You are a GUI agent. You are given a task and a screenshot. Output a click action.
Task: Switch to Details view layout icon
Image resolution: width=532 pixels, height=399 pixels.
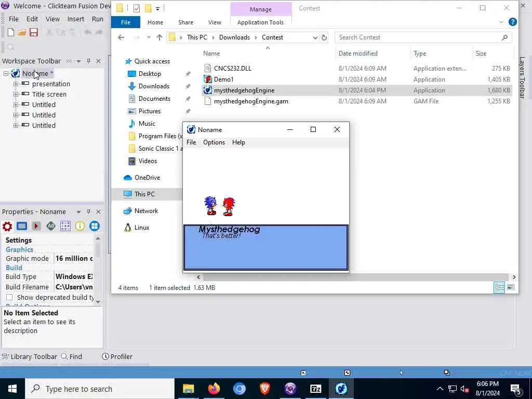tap(499, 288)
